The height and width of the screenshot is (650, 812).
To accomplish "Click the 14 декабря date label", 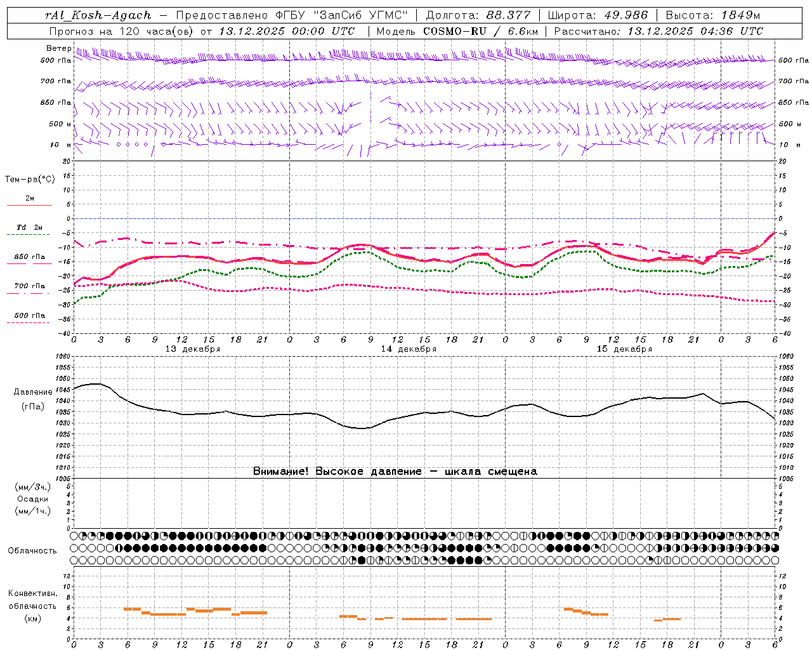I will (409, 349).
